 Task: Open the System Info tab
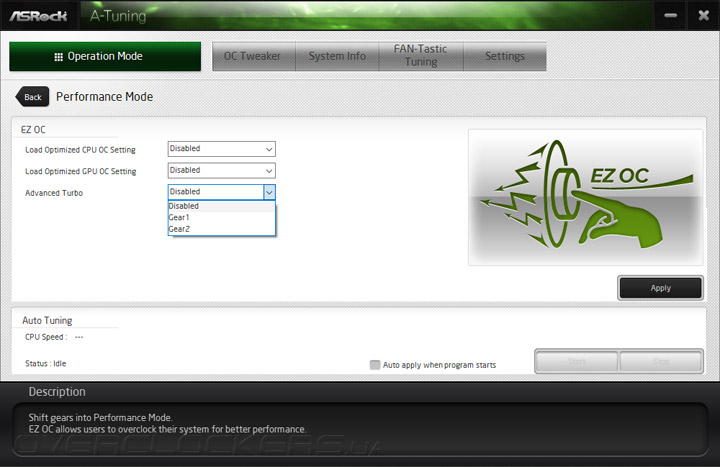point(337,56)
